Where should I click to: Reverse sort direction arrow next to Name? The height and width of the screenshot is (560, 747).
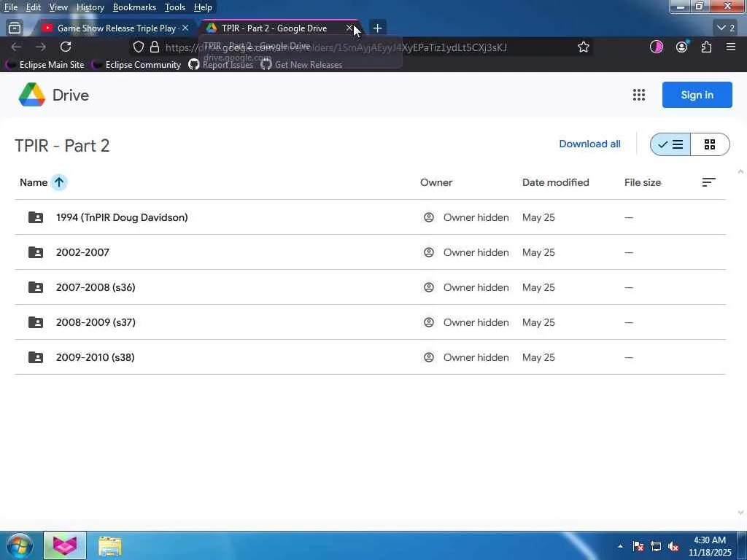(x=59, y=182)
